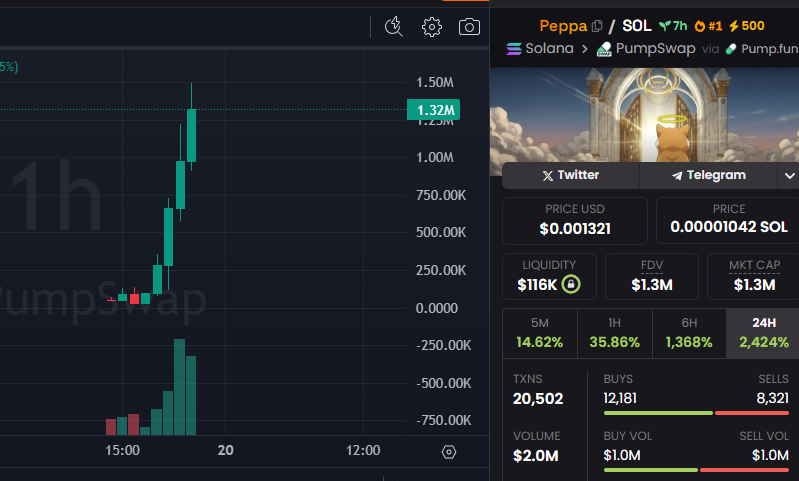This screenshot has width=799, height=481.
Task: Open the chart indicators lightning-clock icon
Action: [x=393, y=26]
